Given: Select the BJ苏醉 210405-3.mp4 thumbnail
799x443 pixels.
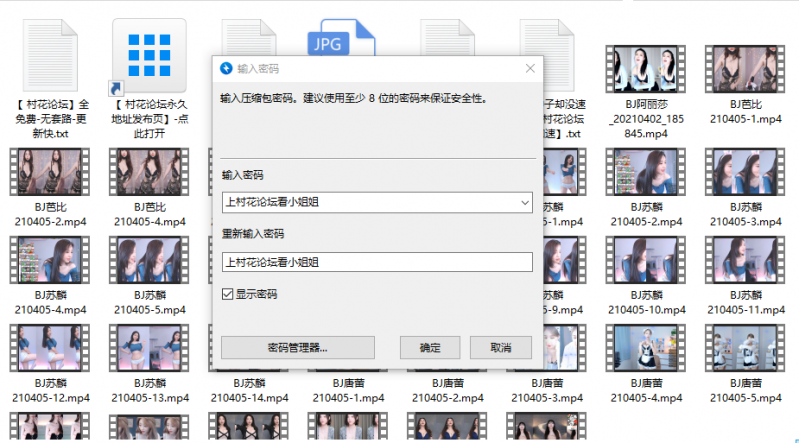Looking at the screenshot, I should pyautogui.click(x=742, y=172).
